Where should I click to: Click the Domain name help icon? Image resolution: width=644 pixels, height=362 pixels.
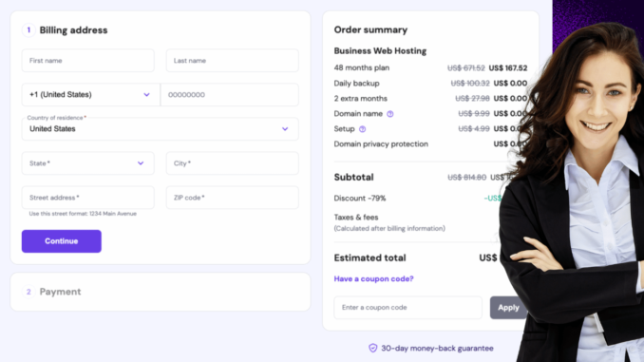390,114
